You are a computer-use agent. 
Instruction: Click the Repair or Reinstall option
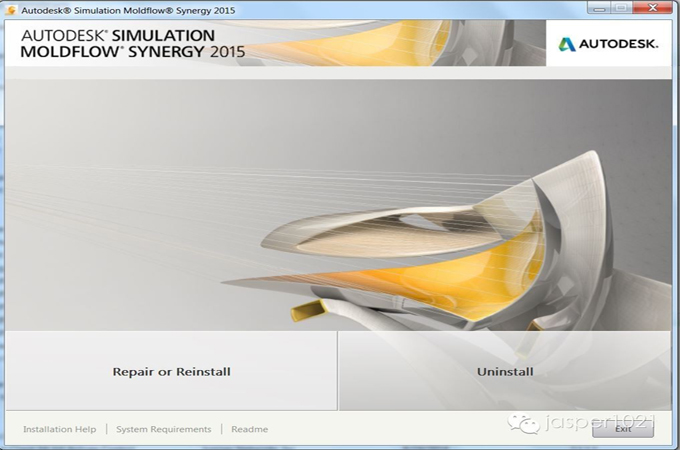pyautogui.click(x=171, y=371)
